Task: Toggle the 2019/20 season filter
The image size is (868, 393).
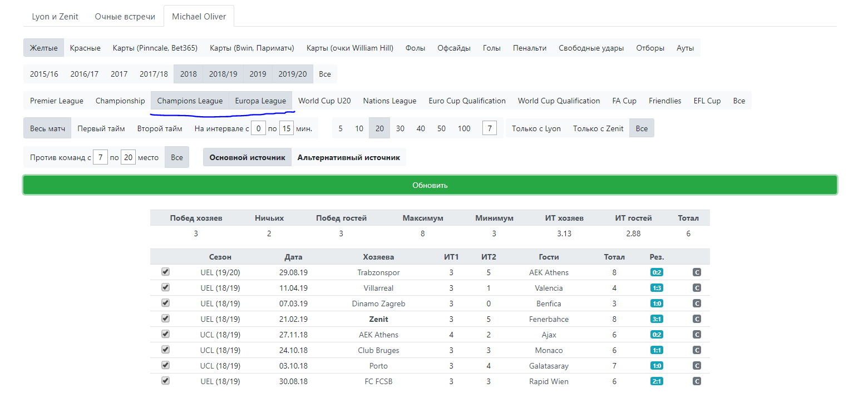Action: 293,74
